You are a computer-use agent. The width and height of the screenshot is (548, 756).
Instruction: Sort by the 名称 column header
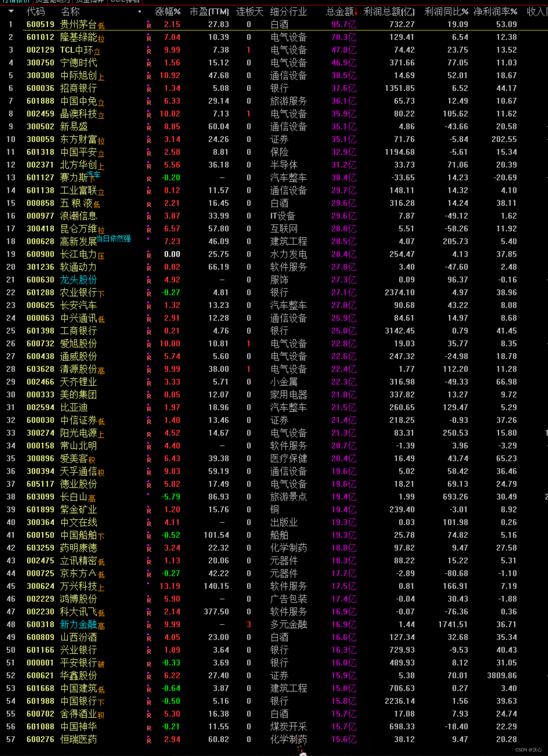[70, 12]
